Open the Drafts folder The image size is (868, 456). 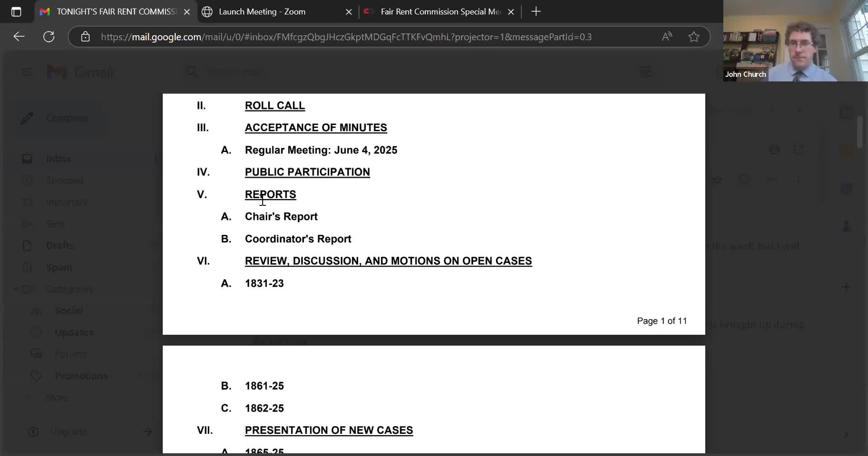point(60,246)
